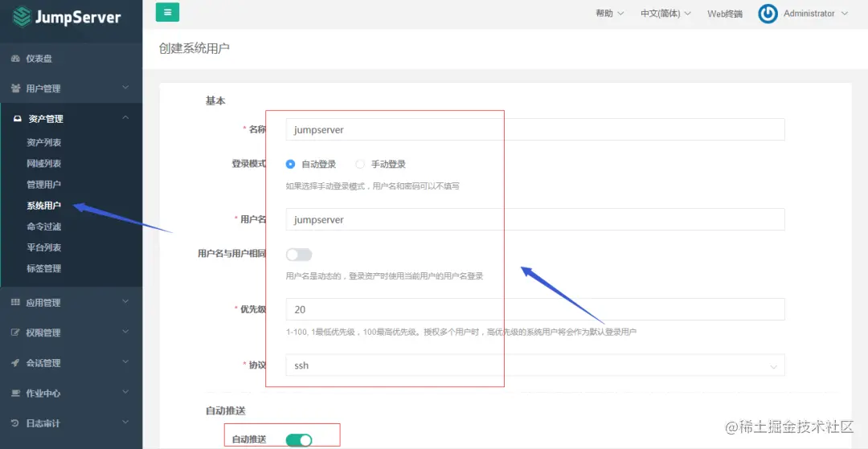The width and height of the screenshot is (868, 449).
Task: Open 平台列表 submenu item
Action: coord(43,247)
